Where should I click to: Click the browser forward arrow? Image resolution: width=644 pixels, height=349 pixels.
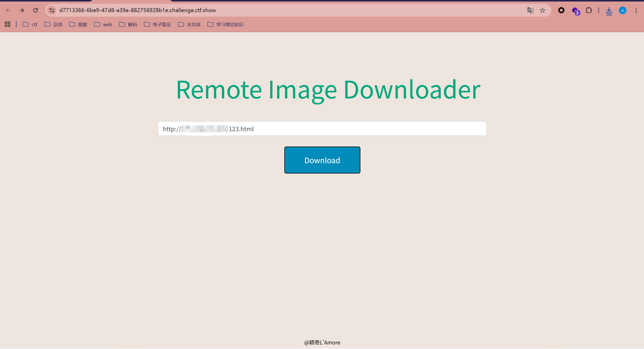coord(22,10)
